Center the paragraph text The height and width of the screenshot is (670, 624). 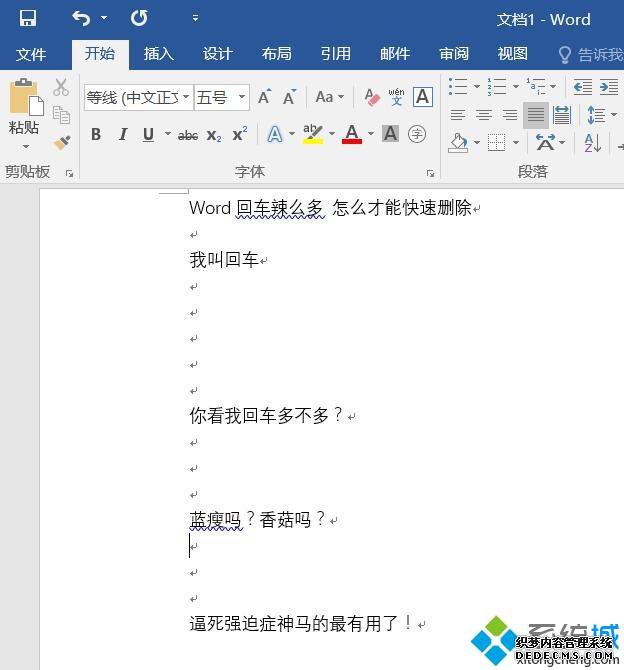tap(484, 115)
